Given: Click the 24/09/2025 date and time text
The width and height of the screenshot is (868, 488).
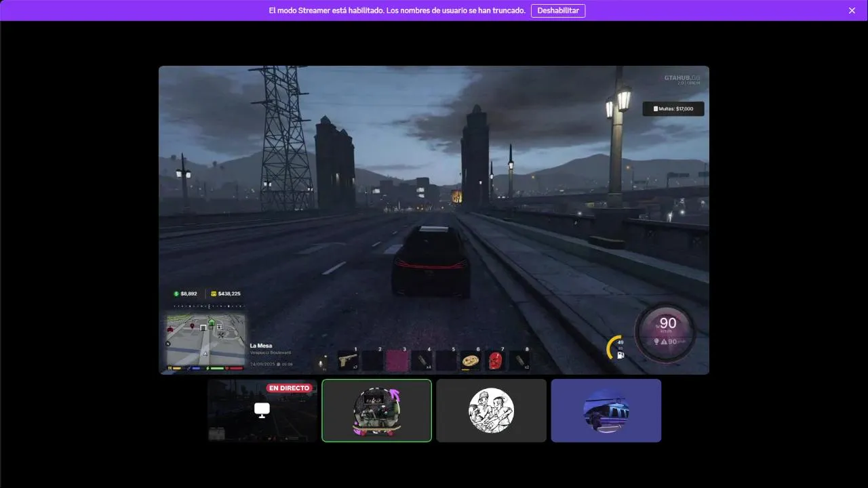Looking at the screenshot, I should (x=271, y=364).
